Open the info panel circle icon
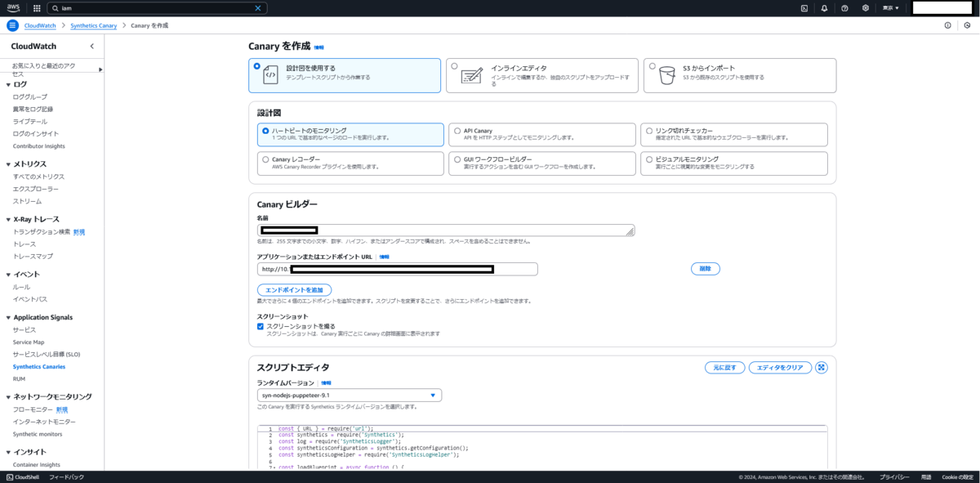The width and height of the screenshot is (980, 483). coord(947,25)
